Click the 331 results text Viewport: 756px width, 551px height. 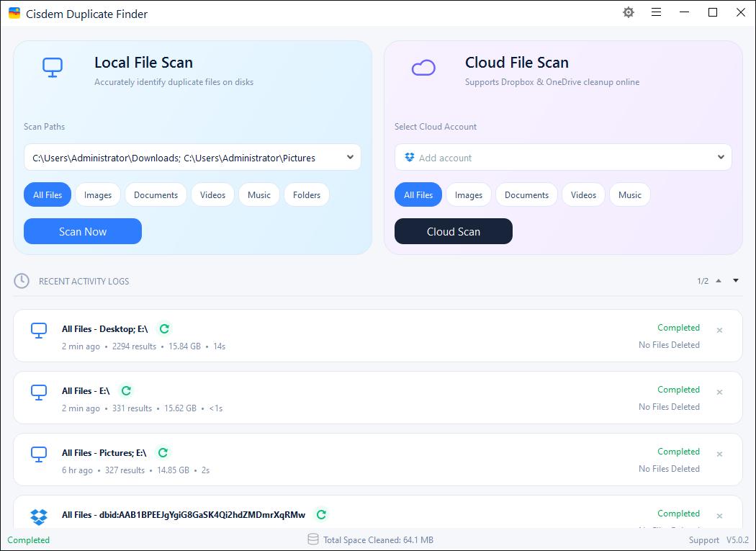[x=132, y=408]
